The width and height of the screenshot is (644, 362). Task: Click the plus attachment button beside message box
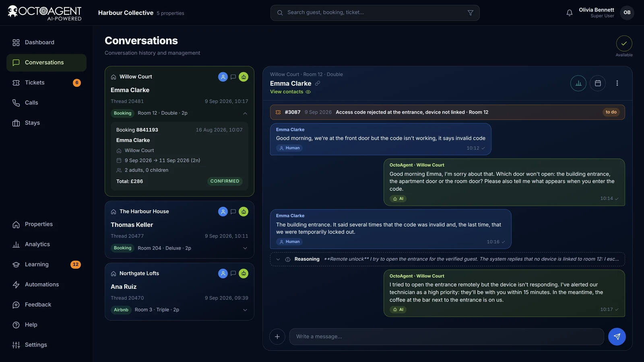click(277, 337)
